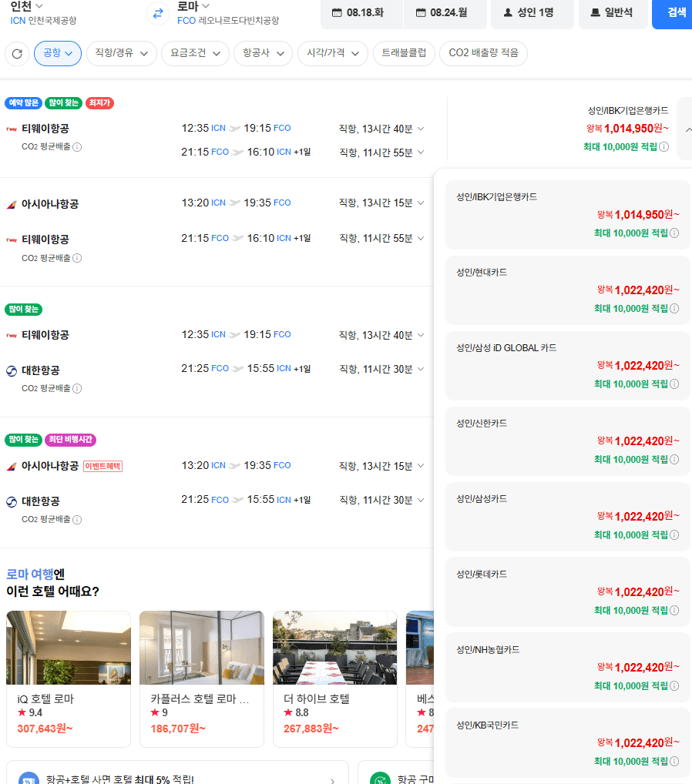Click 적립 info icon in NH농협카드 card
This screenshot has height=784, width=692.
pos(674,686)
